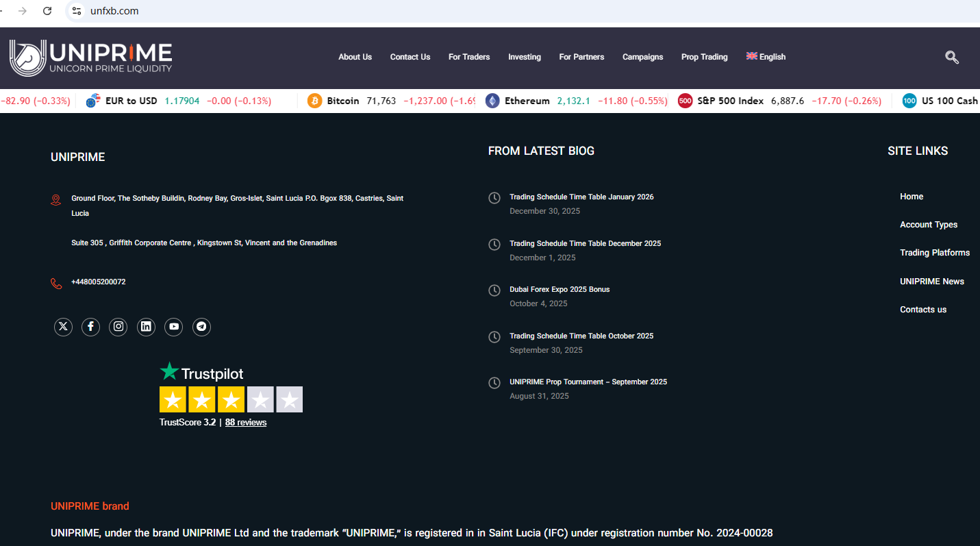The width and height of the screenshot is (980, 546).
Task: Click the Bitcoin price 71,763 in ticker
Action: [x=381, y=101]
